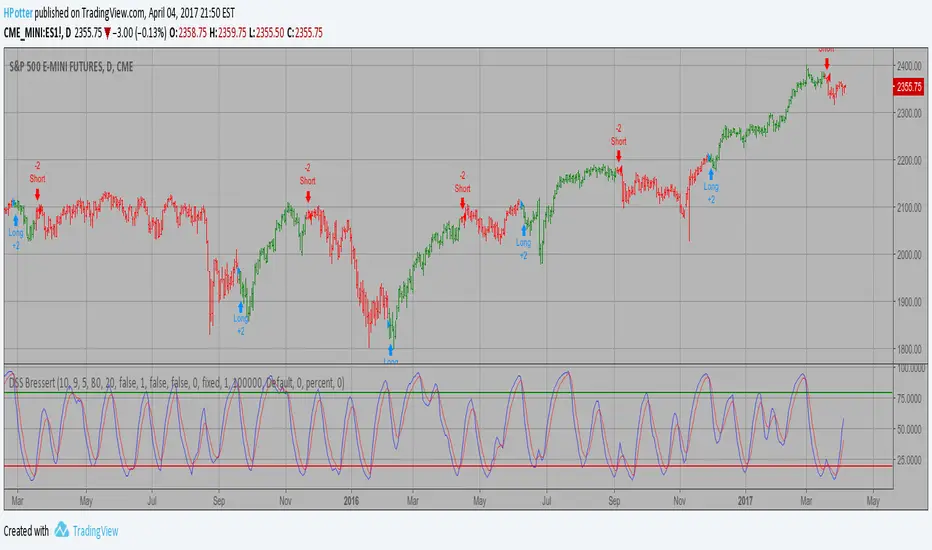The height and width of the screenshot is (550, 932).
Task: Click the 1800.00 price axis label
Action: tap(909, 349)
